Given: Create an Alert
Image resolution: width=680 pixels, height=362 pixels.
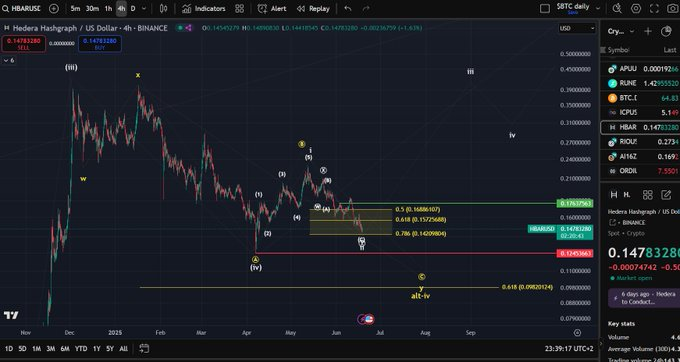Looking at the screenshot, I should point(272,9).
